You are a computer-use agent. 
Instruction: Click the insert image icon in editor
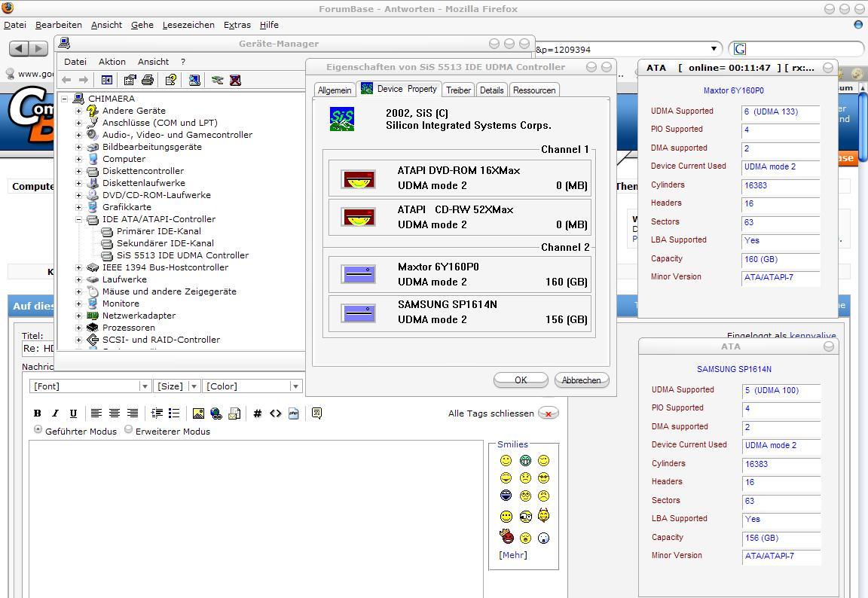click(x=198, y=413)
